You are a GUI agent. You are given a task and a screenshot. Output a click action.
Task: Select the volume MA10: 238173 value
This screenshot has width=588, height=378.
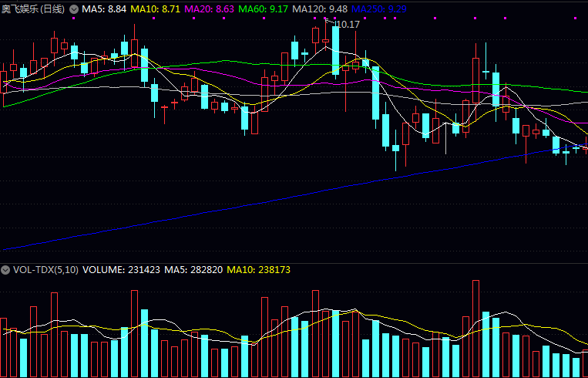(x=258, y=270)
